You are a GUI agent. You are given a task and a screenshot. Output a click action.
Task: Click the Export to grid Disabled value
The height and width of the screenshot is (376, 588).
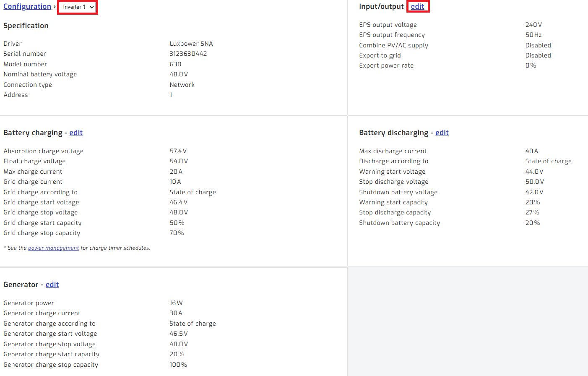(538, 55)
